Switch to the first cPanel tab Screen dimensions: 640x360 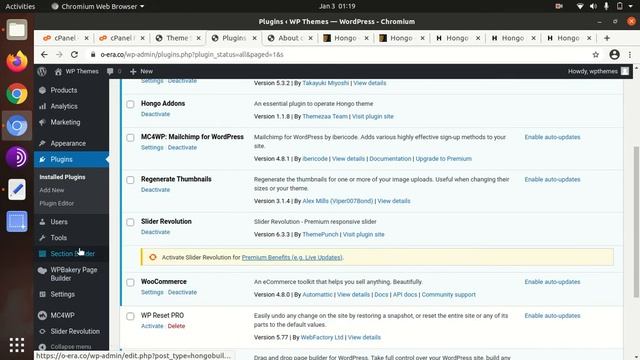pyautogui.click(x=65, y=38)
